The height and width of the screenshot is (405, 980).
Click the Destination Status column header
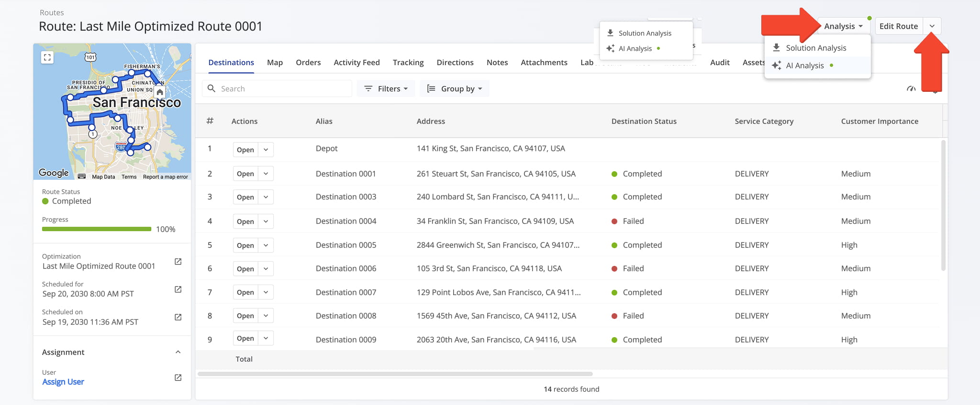tap(644, 121)
